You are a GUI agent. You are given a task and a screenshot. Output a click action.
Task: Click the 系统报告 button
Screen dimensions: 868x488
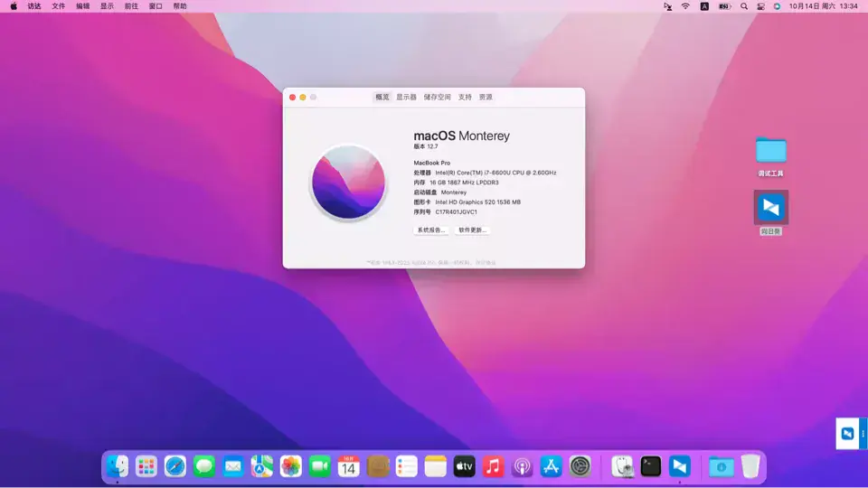(x=430, y=230)
